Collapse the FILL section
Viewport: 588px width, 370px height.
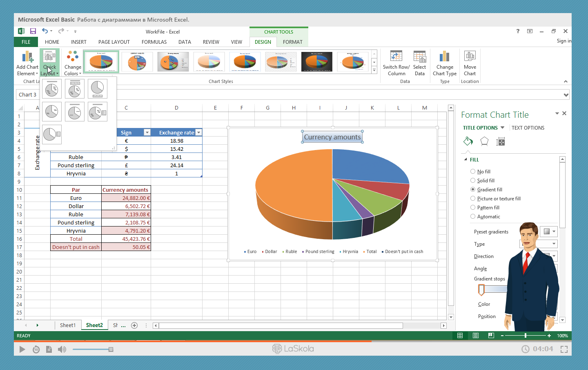click(465, 159)
